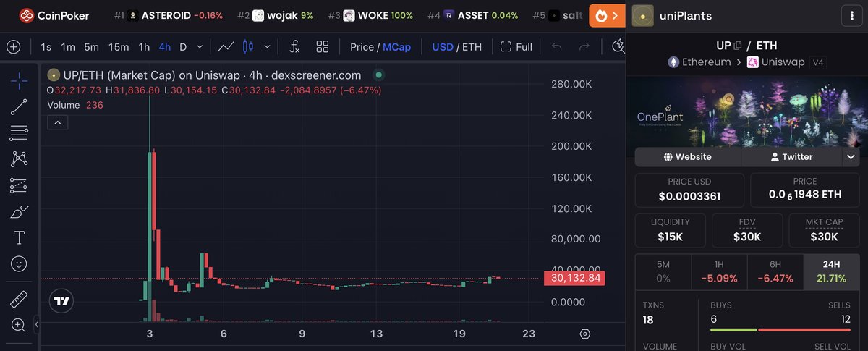Viewport: 868px width, 351px height.
Task: Click the UP/ETH chart title legend
Action: point(205,75)
